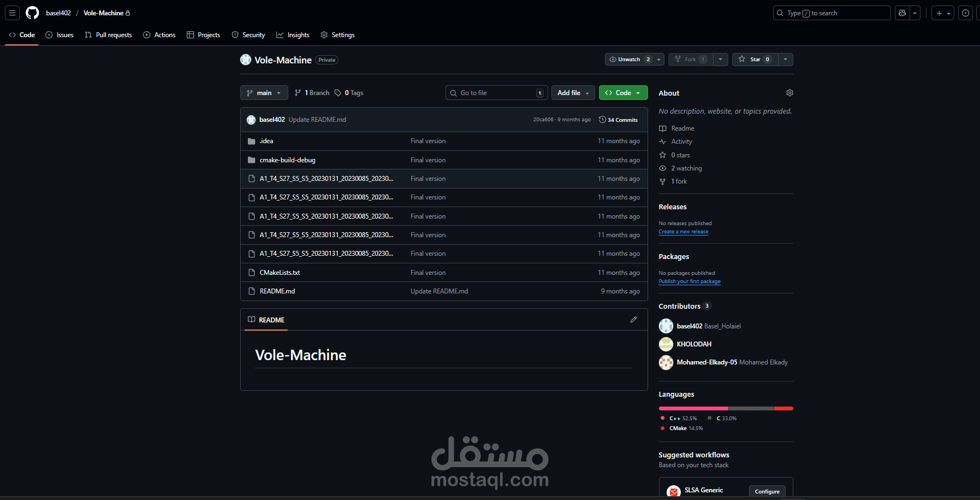980x500 pixels.
Task: Open the Insights tab
Action: (x=293, y=34)
